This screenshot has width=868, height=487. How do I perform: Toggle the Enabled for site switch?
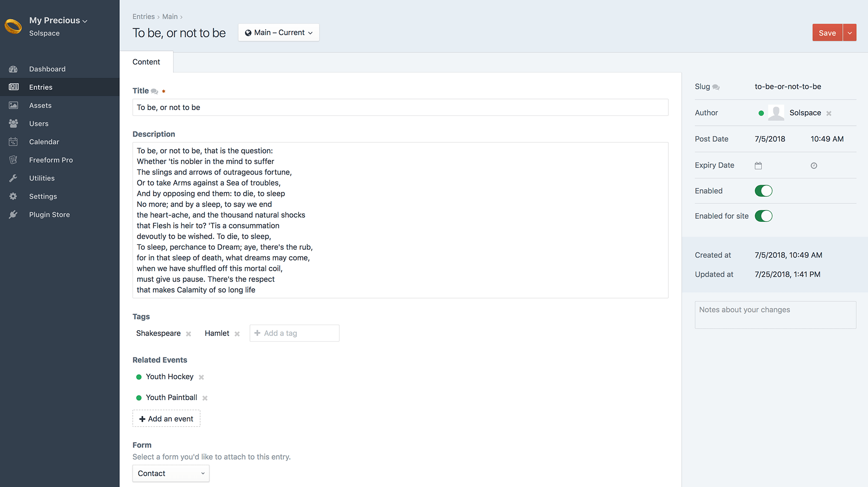(763, 216)
